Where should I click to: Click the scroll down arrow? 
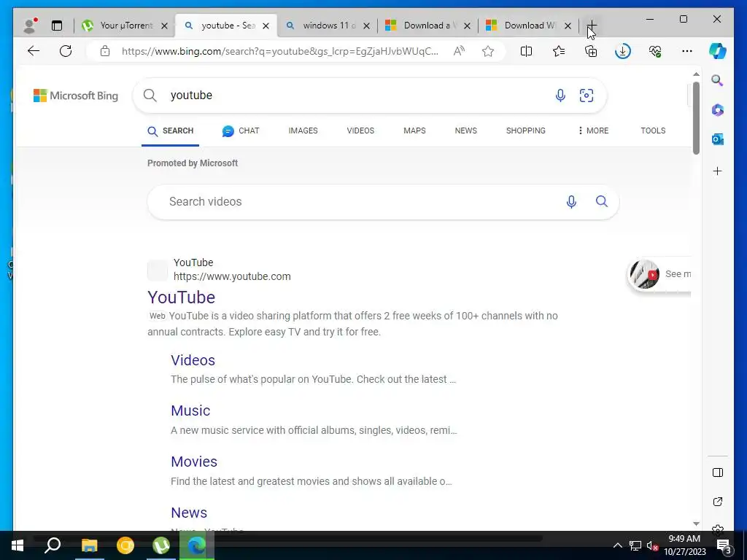point(696,524)
